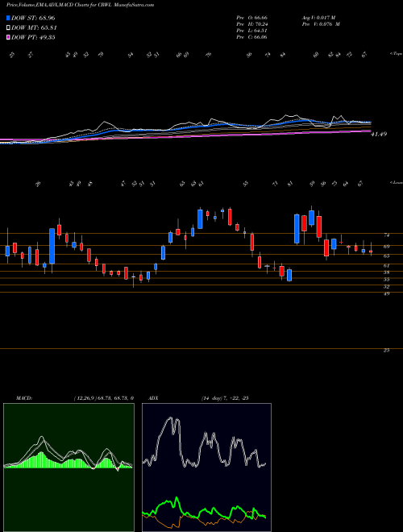
Task: Click the 'Pre C: 66.06' value
Action: click(x=251, y=37)
